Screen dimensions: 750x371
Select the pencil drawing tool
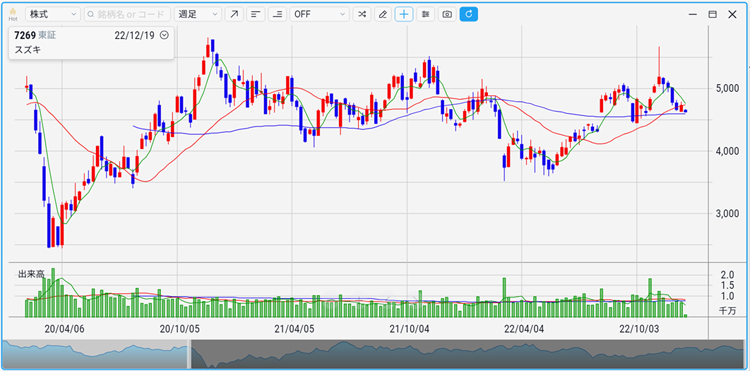[383, 14]
